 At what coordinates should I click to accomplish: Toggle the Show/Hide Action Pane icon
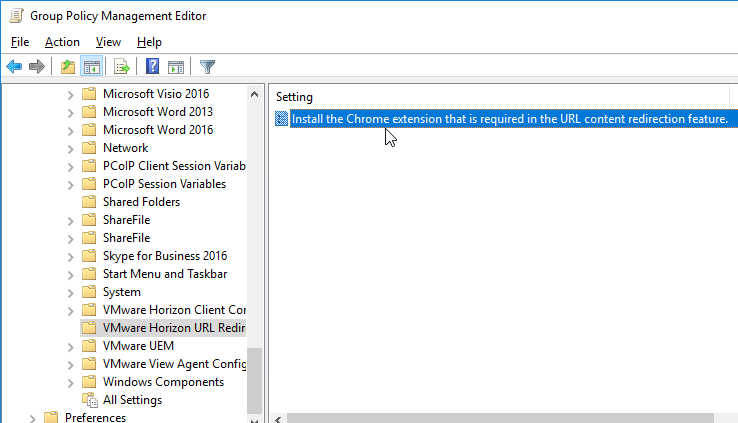pos(176,67)
